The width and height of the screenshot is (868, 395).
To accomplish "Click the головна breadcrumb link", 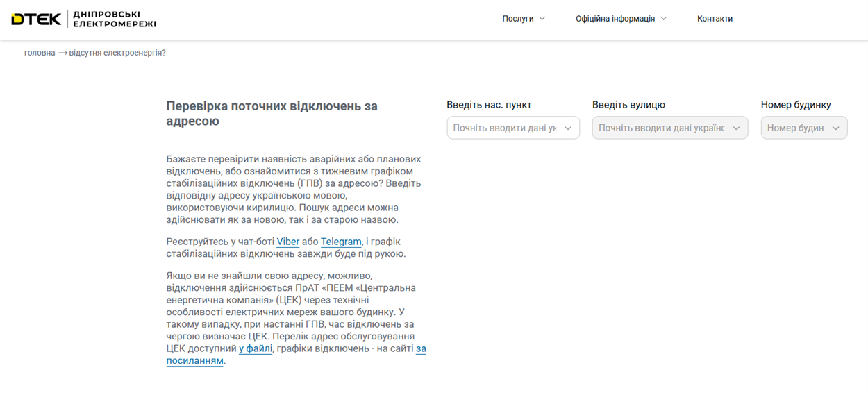I will (40, 53).
